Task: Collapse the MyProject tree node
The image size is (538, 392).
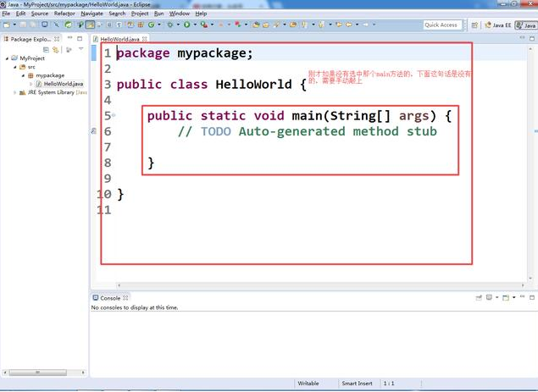Action: pyautogui.click(x=8, y=58)
